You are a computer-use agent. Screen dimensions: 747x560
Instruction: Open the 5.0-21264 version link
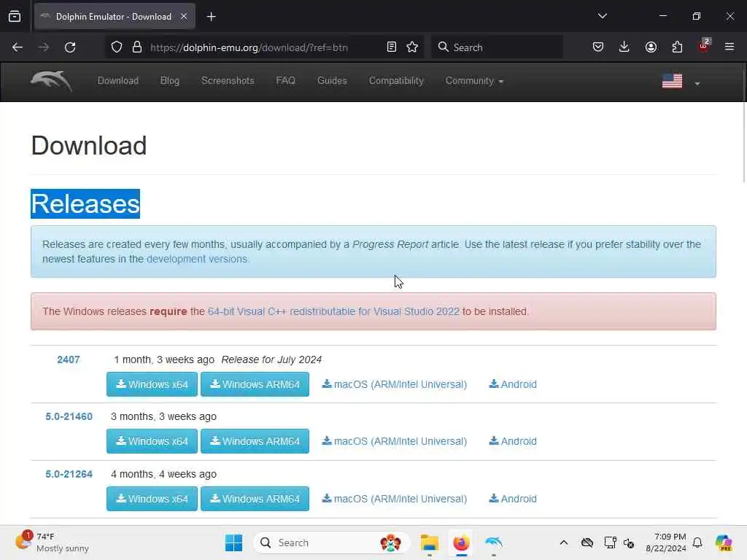click(x=69, y=474)
